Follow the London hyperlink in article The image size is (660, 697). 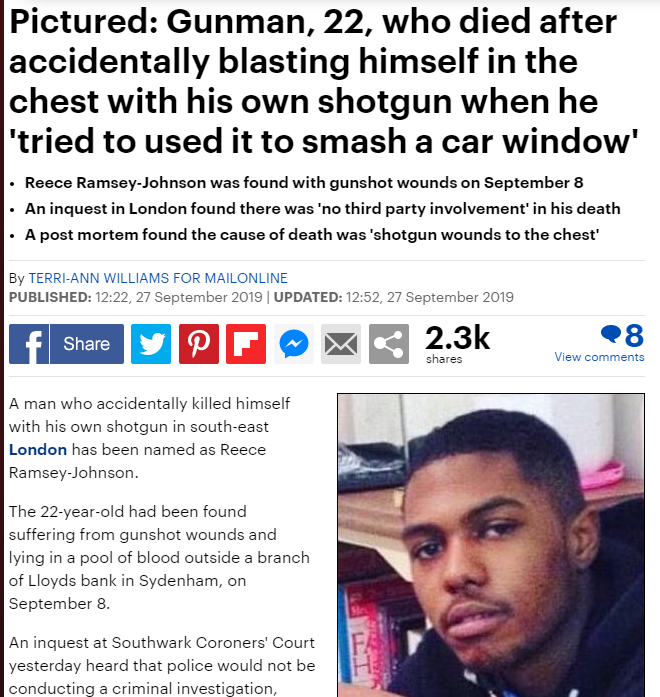tap(38, 450)
